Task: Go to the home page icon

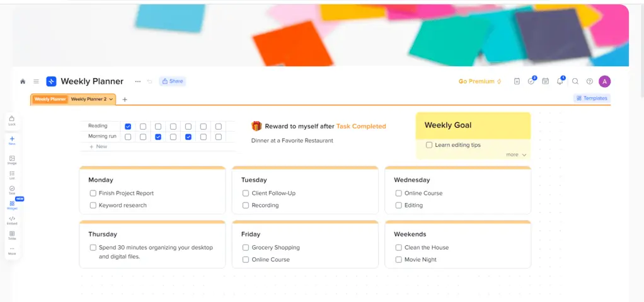Action: [x=23, y=81]
